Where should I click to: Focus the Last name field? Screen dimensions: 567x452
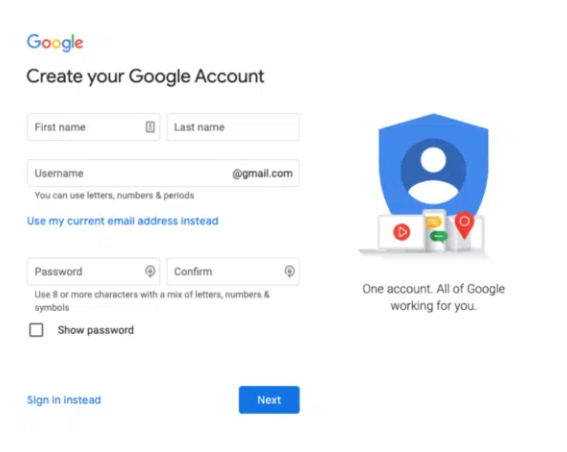(233, 127)
